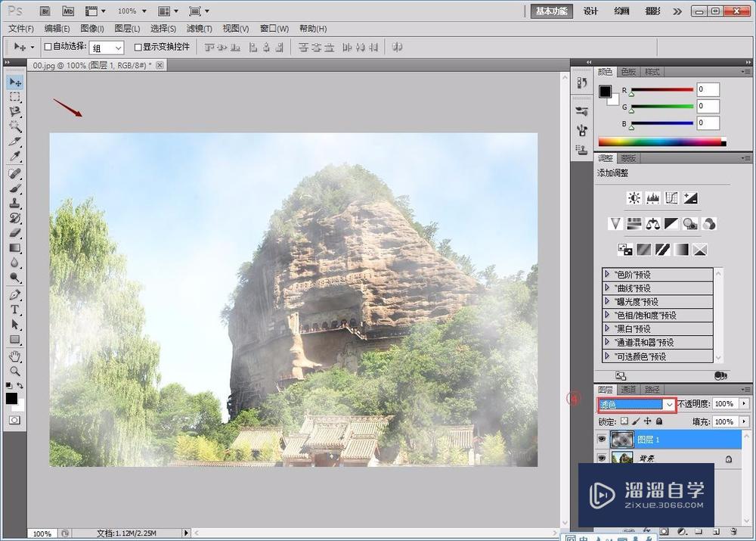Select the Clone Stamp tool
Viewport: 756px width, 541px height.
click(x=14, y=203)
